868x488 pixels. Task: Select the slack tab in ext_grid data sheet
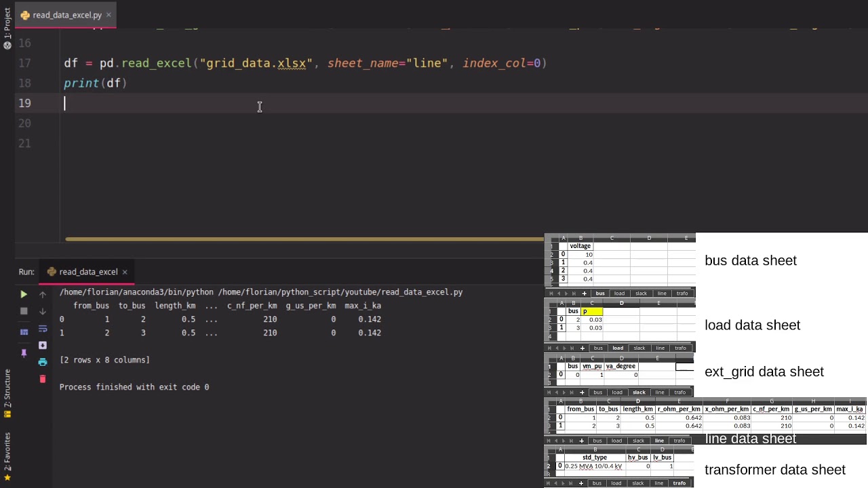tap(639, 392)
